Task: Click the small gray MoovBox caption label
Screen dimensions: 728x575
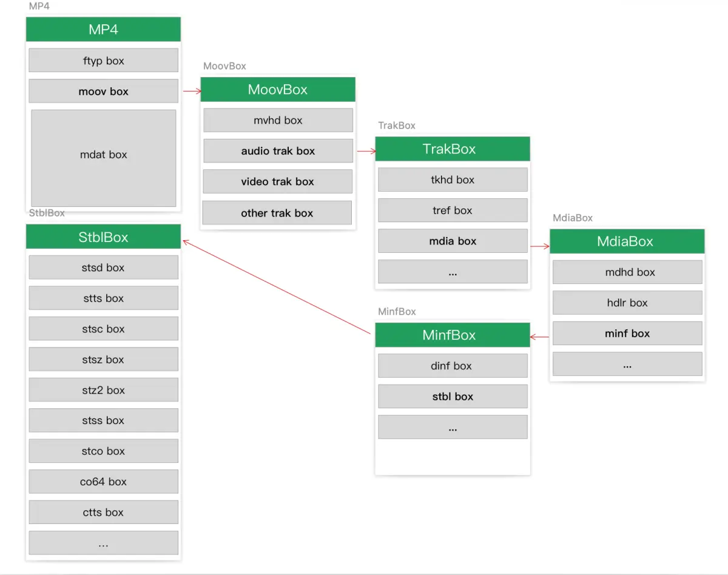Action: [x=225, y=66]
